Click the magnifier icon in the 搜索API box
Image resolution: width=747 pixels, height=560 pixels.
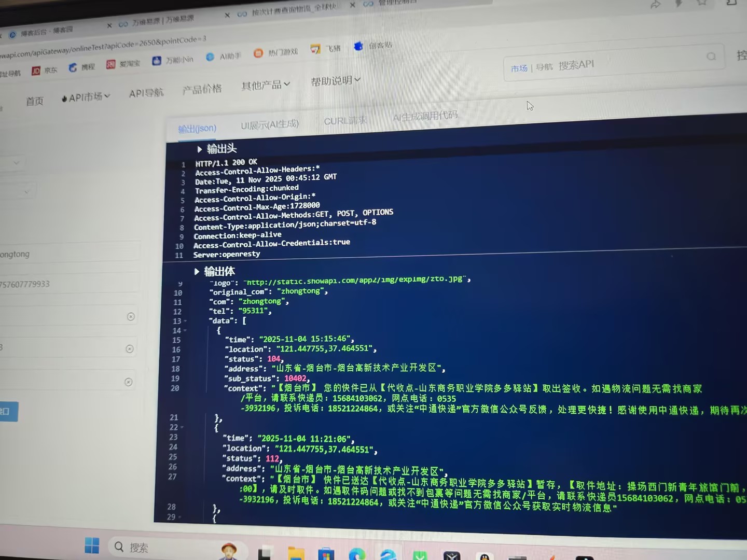coord(711,56)
